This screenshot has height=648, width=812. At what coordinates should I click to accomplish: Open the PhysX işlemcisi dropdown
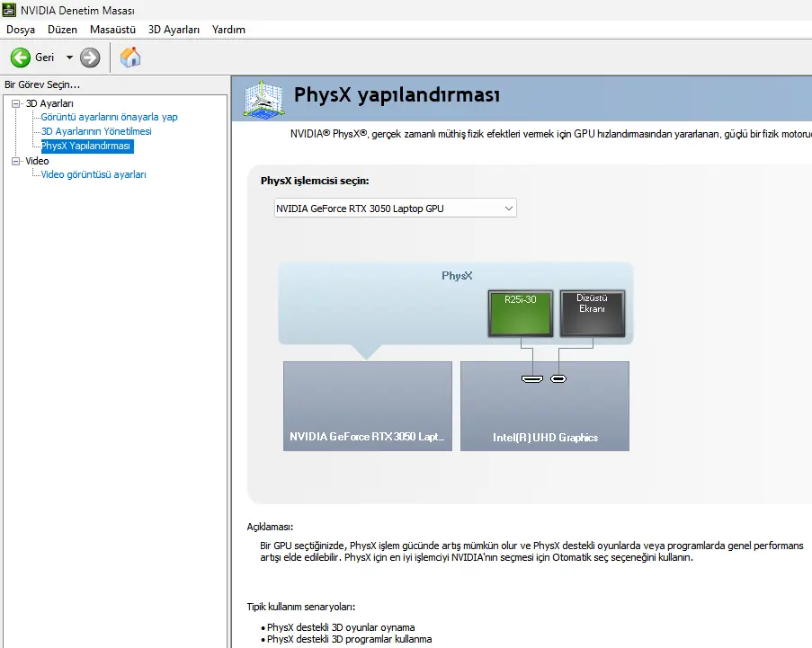tap(395, 209)
